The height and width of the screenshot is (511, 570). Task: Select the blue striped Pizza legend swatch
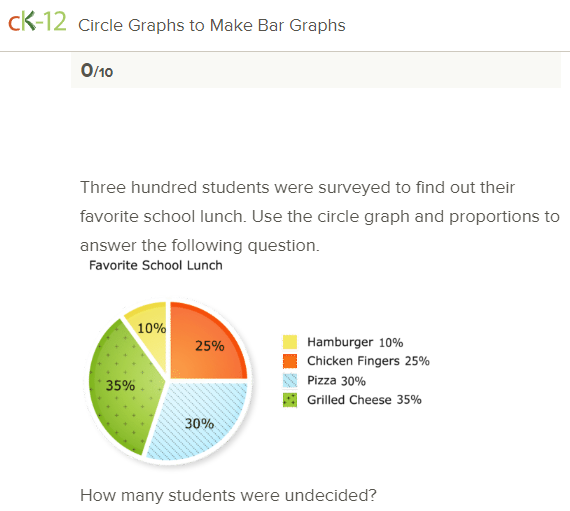(290, 381)
